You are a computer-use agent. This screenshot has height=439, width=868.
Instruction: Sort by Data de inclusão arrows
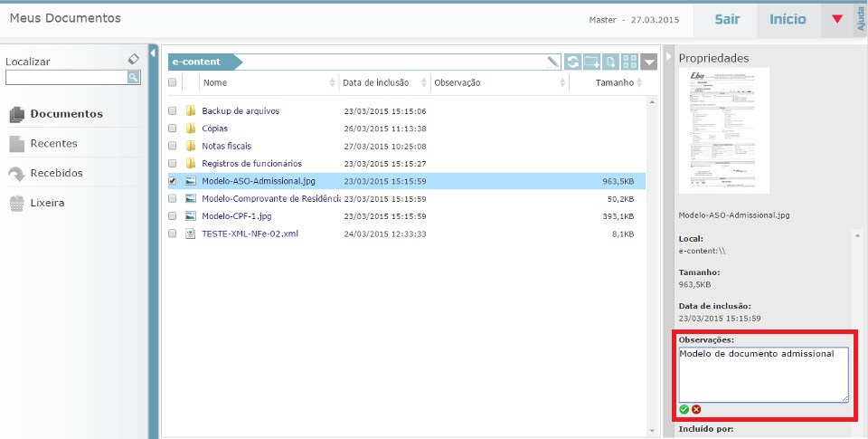pos(423,82)
